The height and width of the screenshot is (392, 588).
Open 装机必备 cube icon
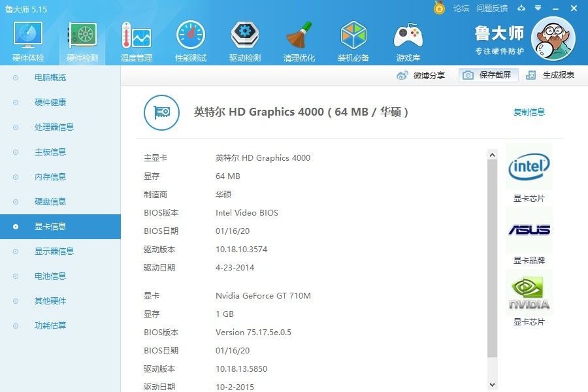[x=353, y=36]
